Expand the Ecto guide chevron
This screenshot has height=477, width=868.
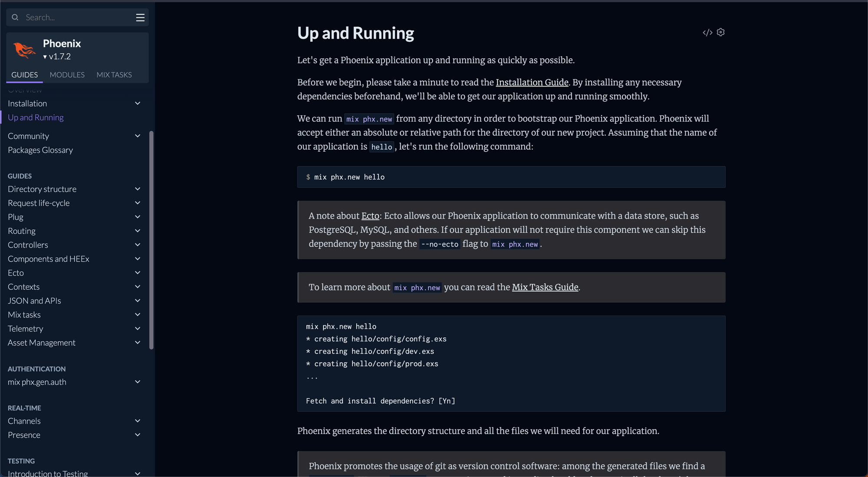point(138,273)
